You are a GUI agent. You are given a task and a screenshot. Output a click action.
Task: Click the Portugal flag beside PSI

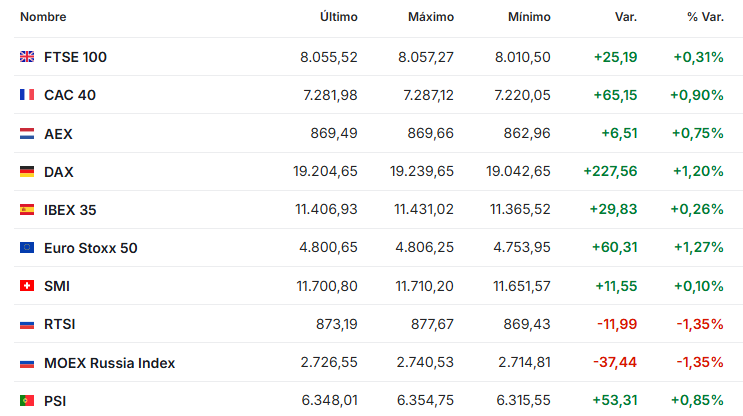pyautogui.click(x=27, y=401)
